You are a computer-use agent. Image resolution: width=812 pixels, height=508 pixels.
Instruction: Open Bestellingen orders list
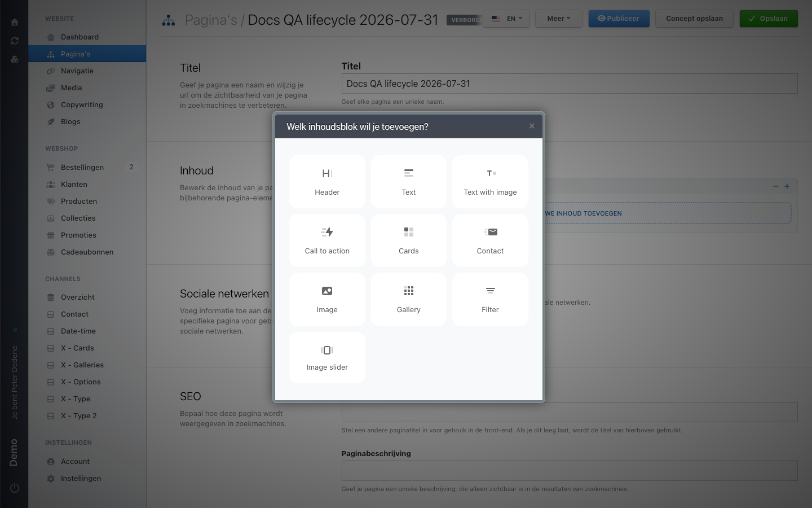[x=87, y=167]
